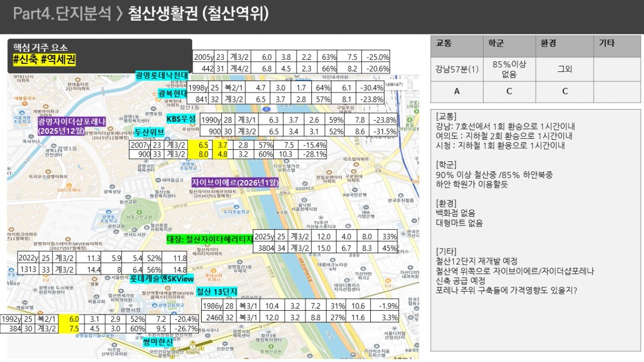The image size is (644, 362).
Task: Select the '쌍마한신' complex label
Action: pos(158,341)
